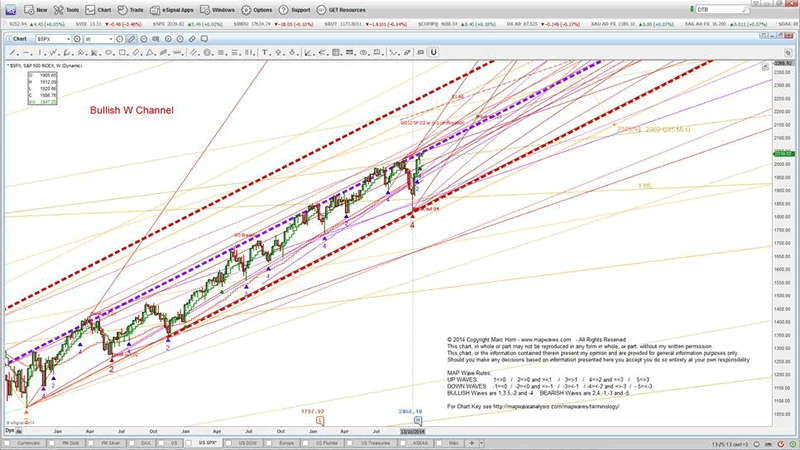Click the Dyn label on time axis
This screenshot has height=450, width=800.
coord(9,431)
